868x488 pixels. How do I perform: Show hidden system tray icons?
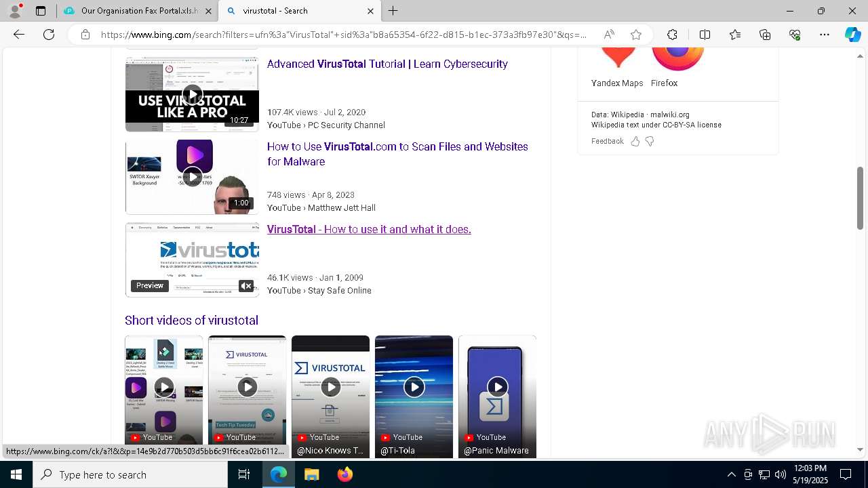pyautogui.click(x=731, y=474)
